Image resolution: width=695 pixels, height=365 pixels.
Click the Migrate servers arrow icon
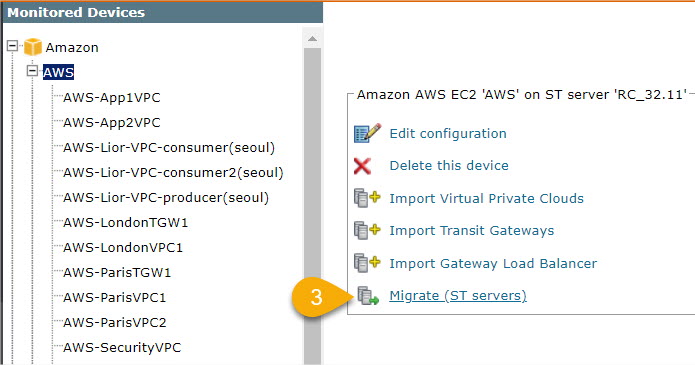(368, 296)
